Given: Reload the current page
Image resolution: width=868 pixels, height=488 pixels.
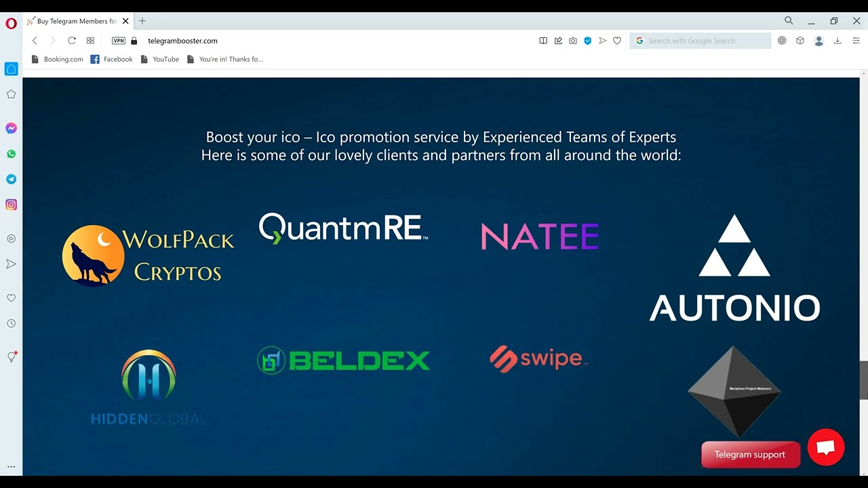Looking at the screenshot, I should pyautogui.click(x=72, y=41).
